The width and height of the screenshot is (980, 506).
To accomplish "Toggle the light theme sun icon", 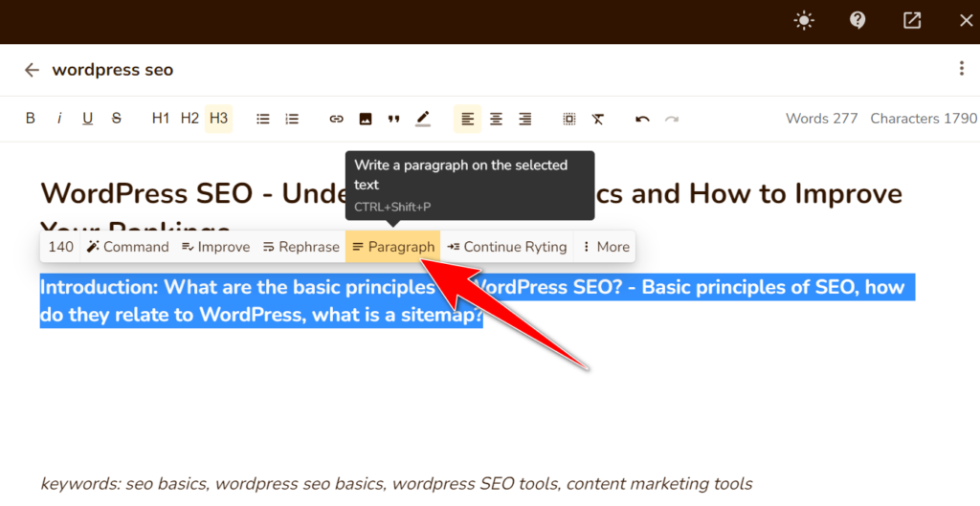I will pyautogui.click(x=804, y=21).
